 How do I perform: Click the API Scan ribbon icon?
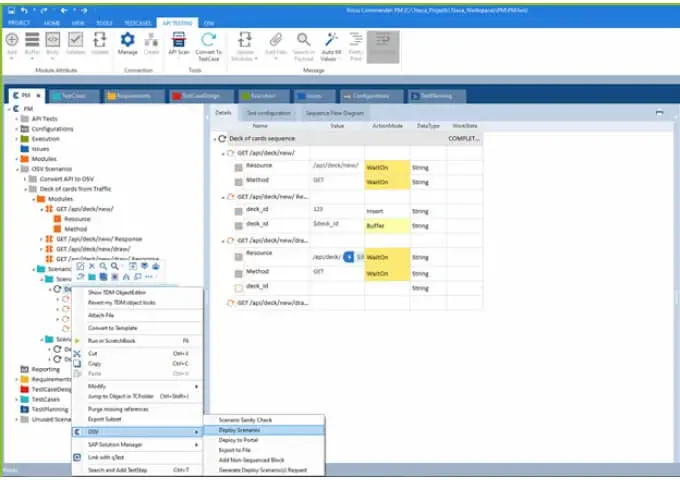pos(179,44)
